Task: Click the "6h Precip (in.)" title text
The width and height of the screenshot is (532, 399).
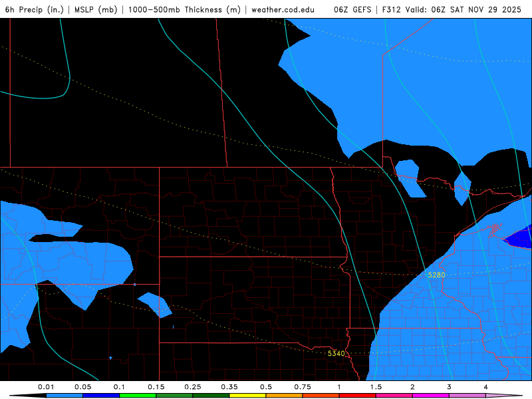Action: (35, 9)
